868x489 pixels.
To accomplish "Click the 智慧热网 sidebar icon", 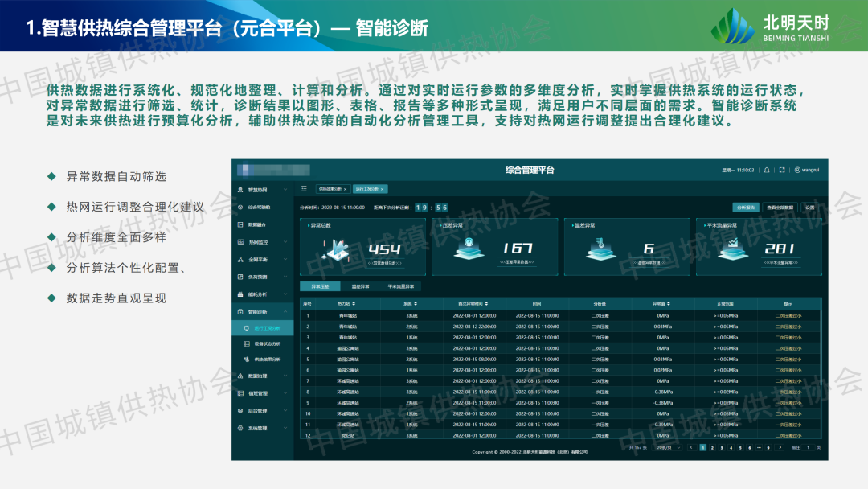I will pos(240,190).
